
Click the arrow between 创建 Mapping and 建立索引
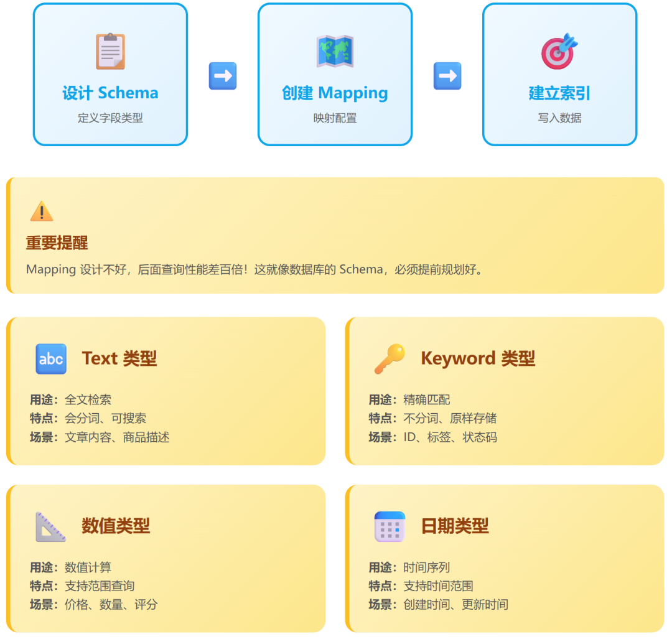pyautogui.click(x=447, y=75)
